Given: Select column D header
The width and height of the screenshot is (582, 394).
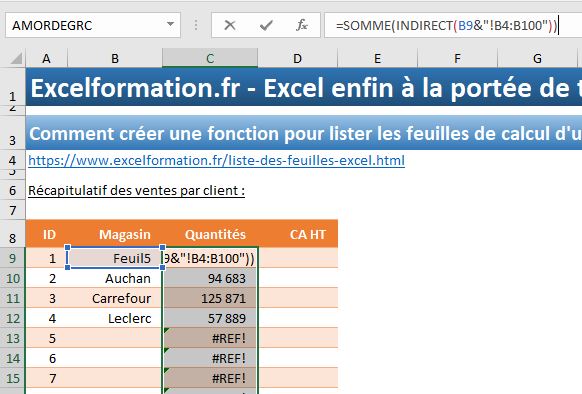Looking at the screenshot, I should click(298, 58).
